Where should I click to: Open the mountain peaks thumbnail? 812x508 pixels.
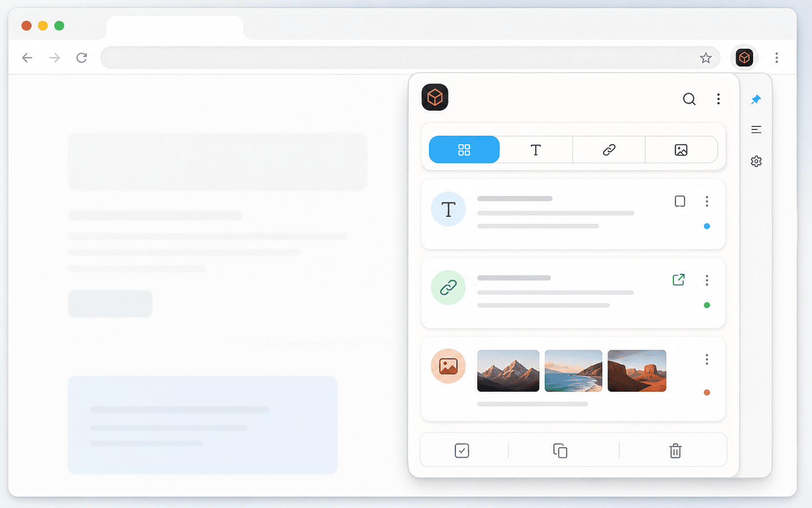[508, 371]
